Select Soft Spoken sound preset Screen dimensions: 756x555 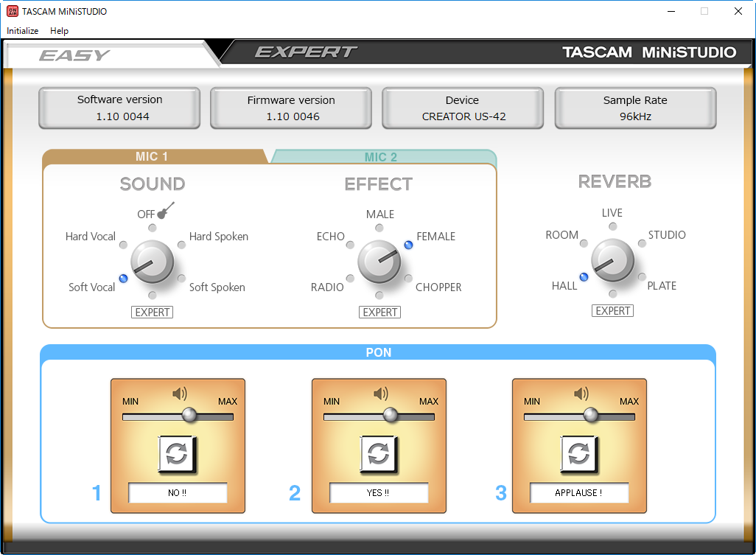[182, 278]
